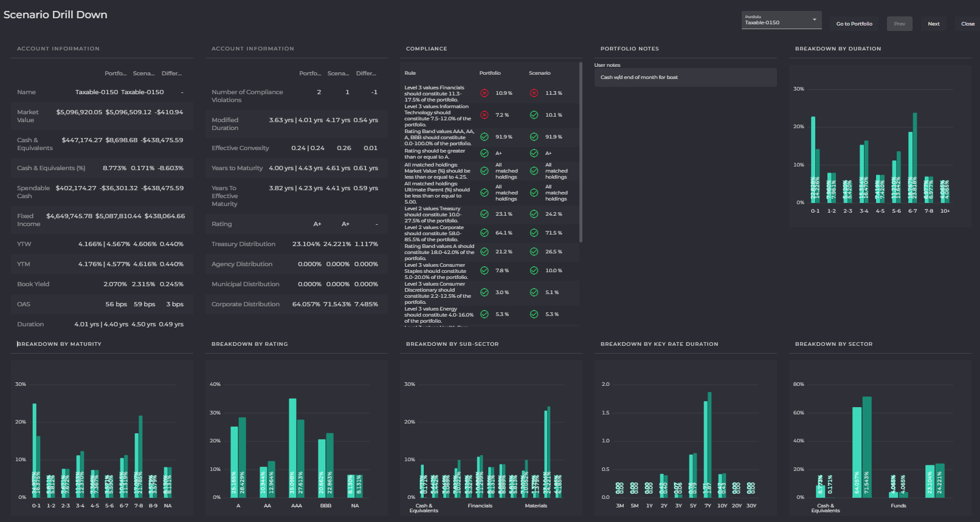Click the green check for Treasury portfolio 23.1%
The width and height of the screenshot is (980, 522).
[x=485, y=214]
